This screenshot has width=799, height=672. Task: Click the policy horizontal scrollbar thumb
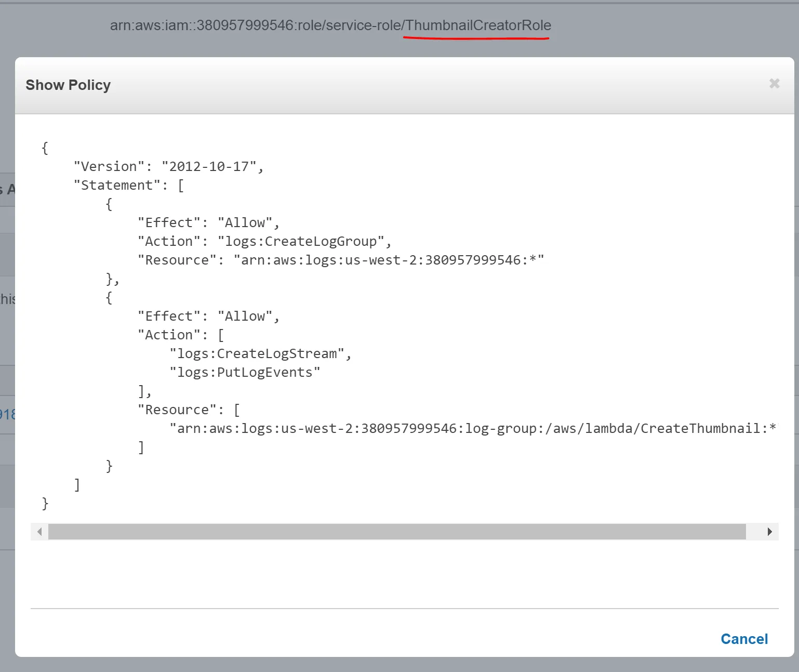[397, 532]
